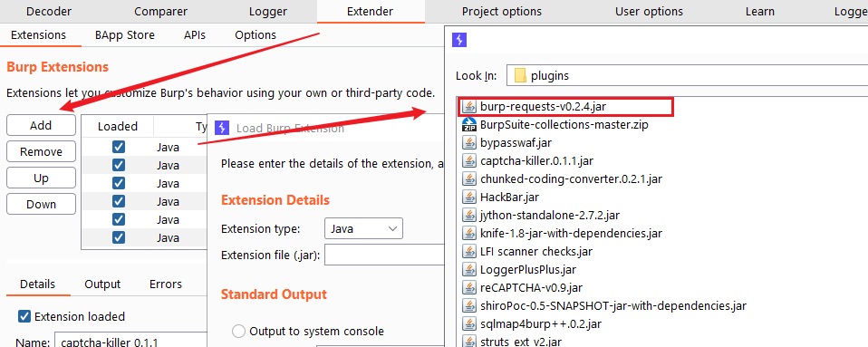Click the plugins folder icon in Look In
The width and height of the screenshot is (868, 347).
pyautogui.click(x=520, y=75)
